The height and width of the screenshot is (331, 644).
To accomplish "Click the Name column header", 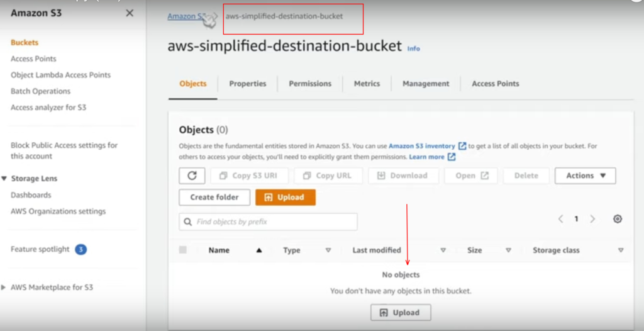I will tap(219, 250).
